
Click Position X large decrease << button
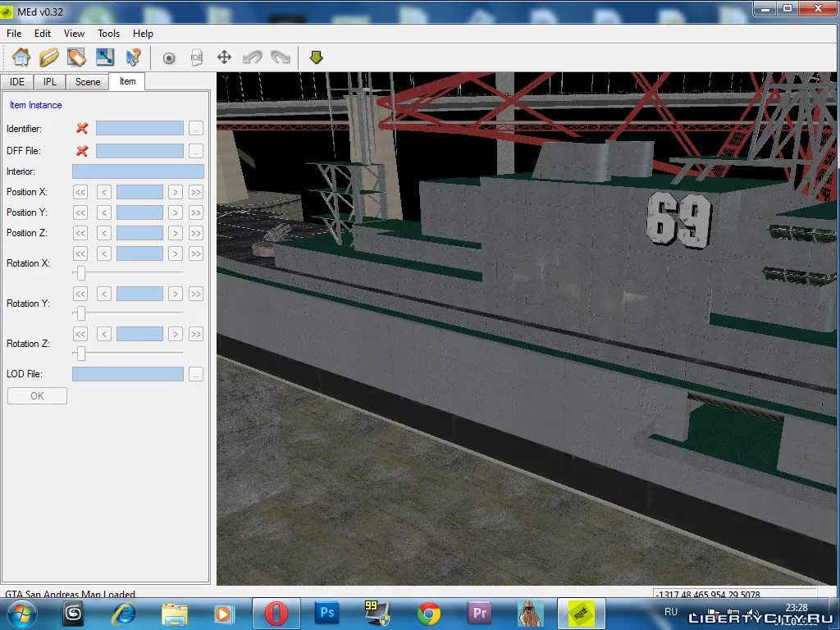[x=80, y=192]
